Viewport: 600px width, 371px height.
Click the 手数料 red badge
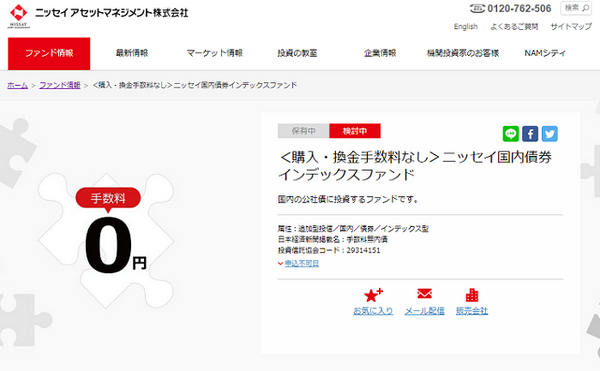[x=108, y=198]
